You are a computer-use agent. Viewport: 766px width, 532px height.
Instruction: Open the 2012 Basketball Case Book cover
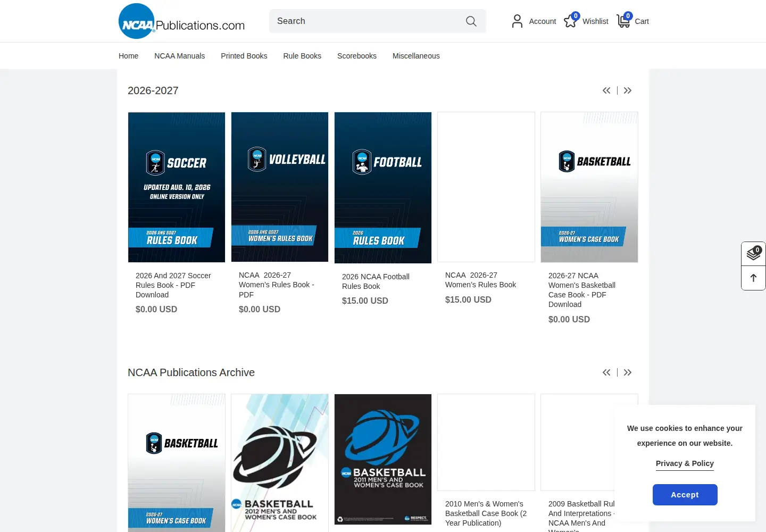[x=280, y=463]
